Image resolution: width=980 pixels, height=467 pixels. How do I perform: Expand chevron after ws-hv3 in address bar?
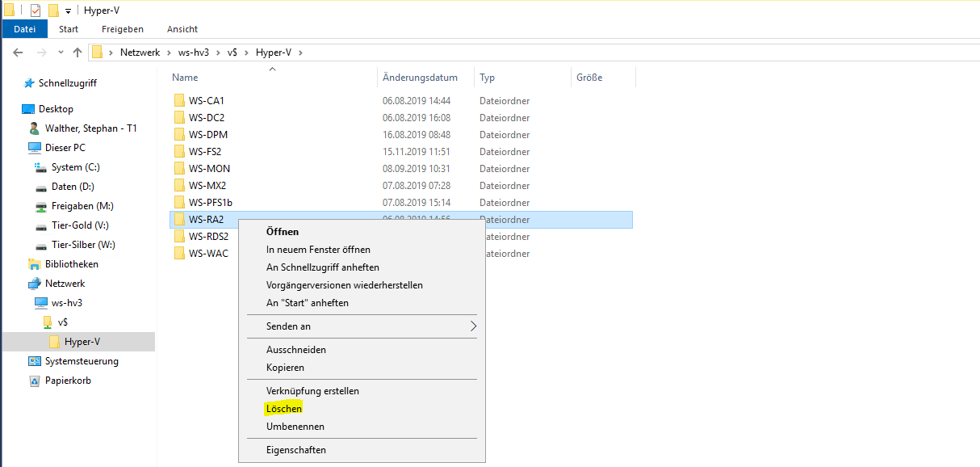pyautogui.click(x=219, y=53)
